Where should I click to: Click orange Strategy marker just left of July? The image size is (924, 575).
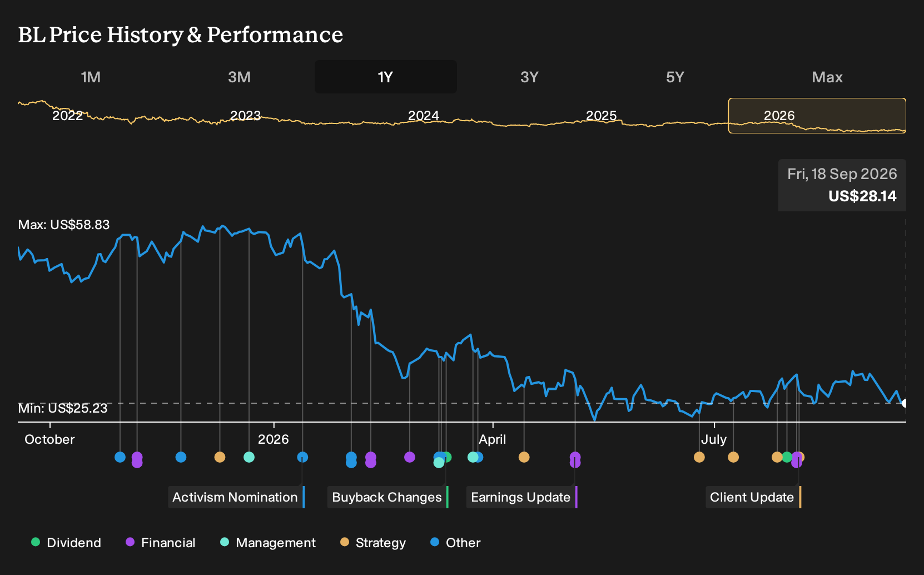pyautogui.click(x=699, y=457)
